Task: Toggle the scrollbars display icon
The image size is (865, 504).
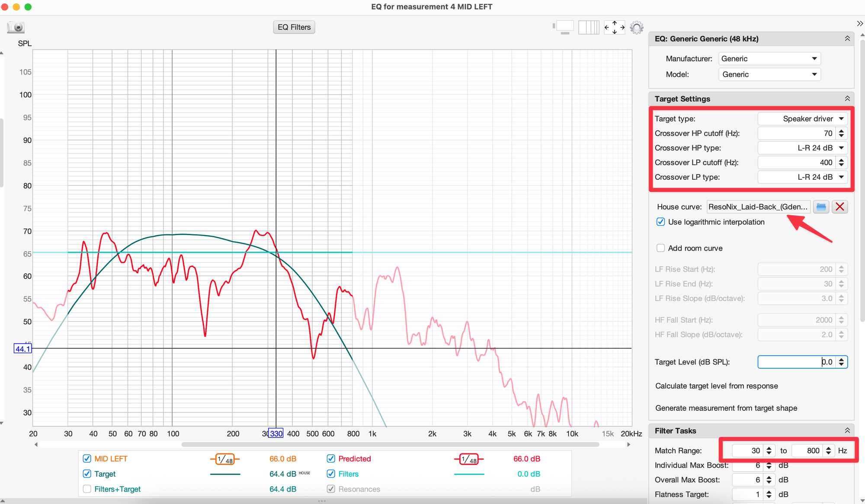Action: click(564, 28)
